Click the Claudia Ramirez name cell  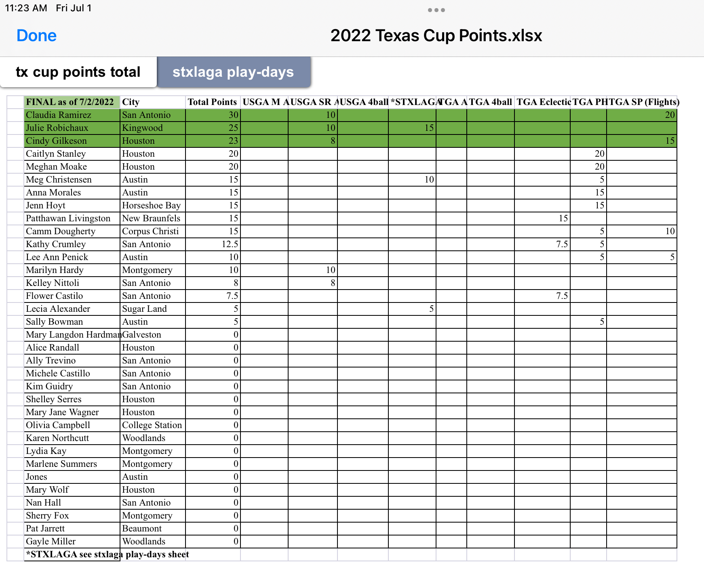[72, 115]
